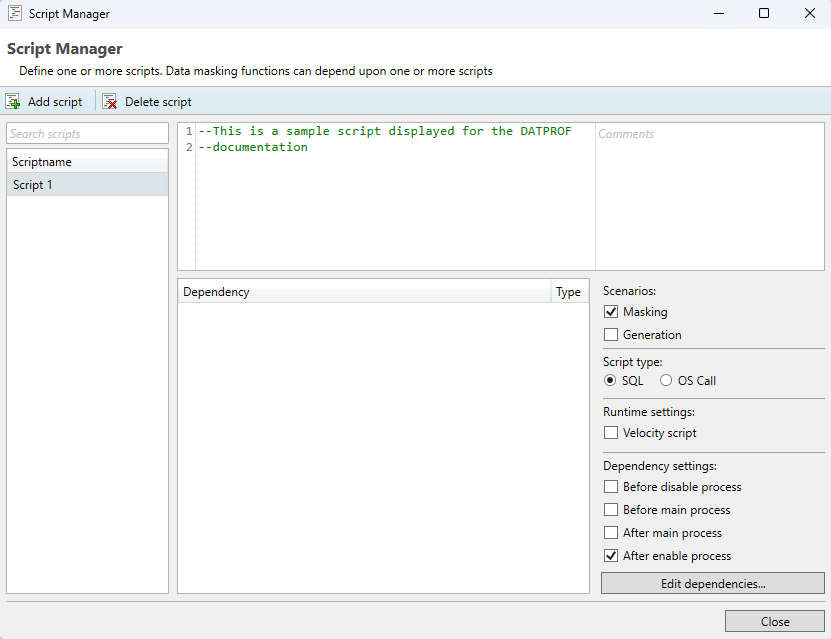Click the Delete script icon
Image resolution: width=831 pixels, height=639 pixels.
coord(110,102)
